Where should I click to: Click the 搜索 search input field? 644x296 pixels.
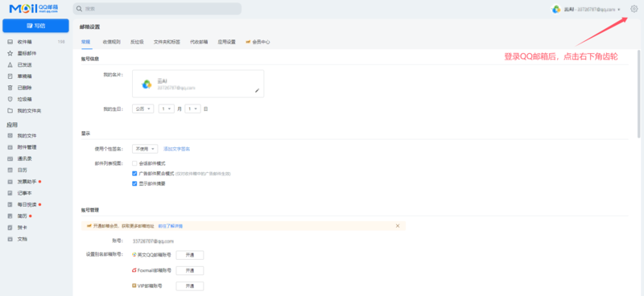point(157,9)
